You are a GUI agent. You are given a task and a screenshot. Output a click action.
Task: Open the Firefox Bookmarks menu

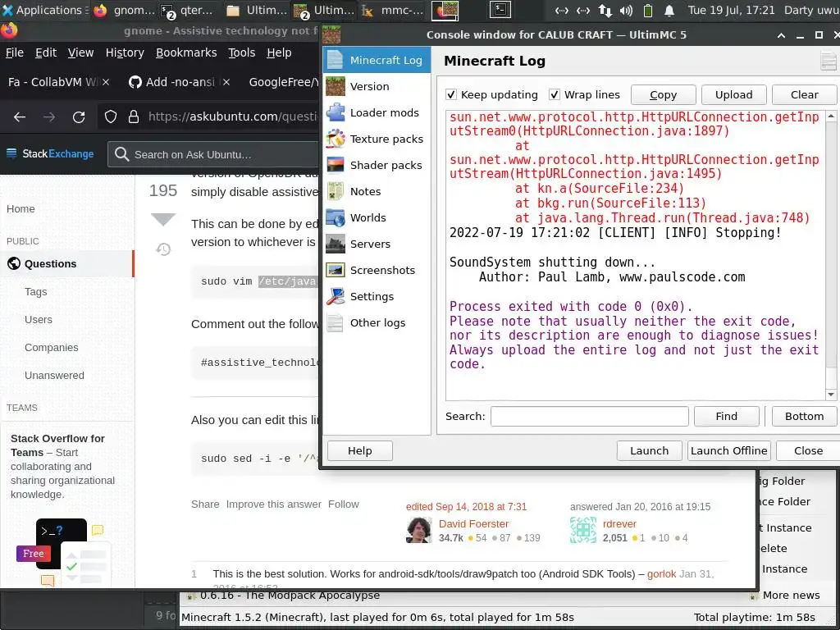[x=186, y=52]
